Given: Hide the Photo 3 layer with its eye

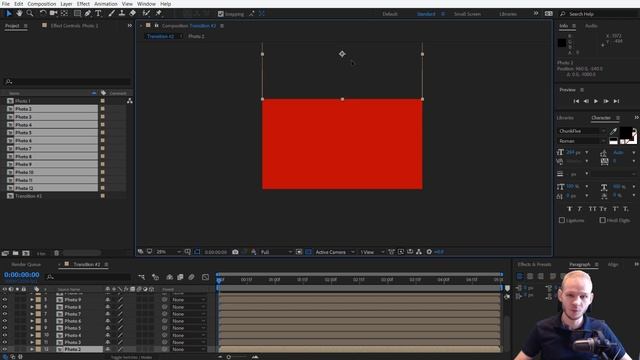Looking at the screenshot, I should [5, 342].
